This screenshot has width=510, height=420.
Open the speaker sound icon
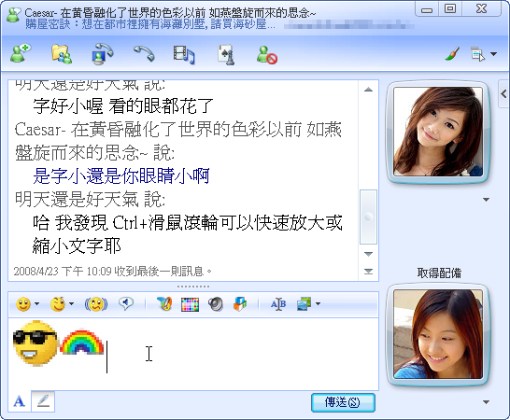216,304
